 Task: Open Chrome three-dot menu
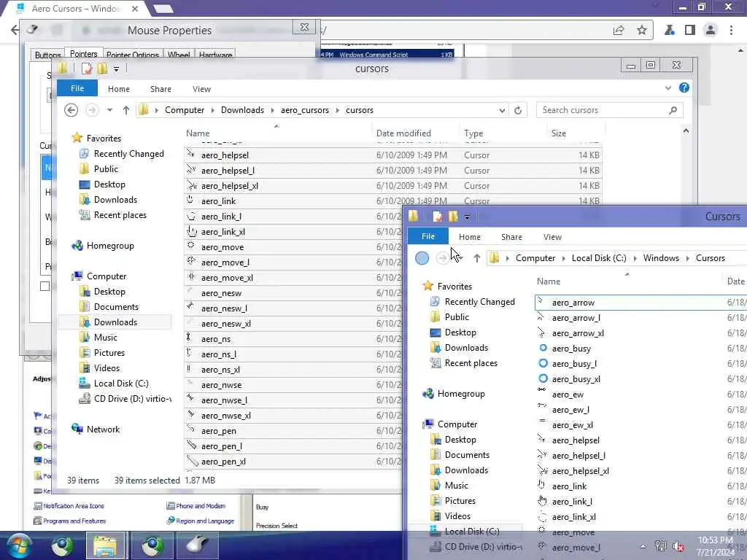pyautogui.click(x=731, y=30)
